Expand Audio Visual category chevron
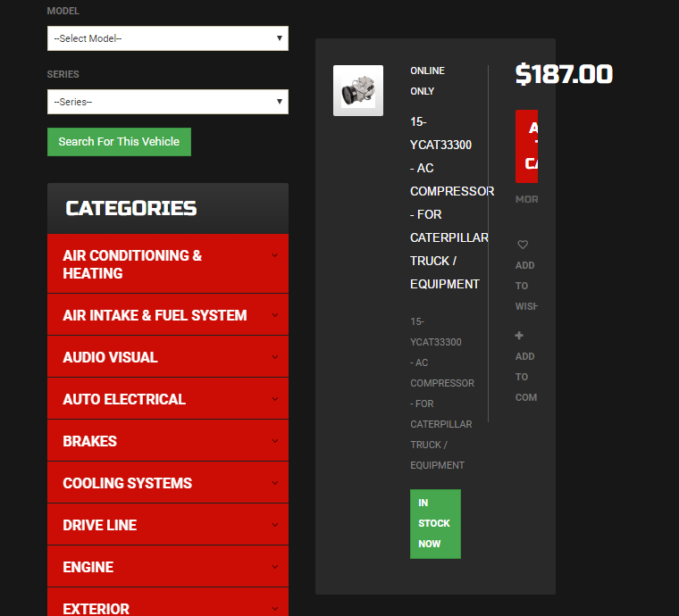This screenshot has height=616, width=679. (275, 357)
